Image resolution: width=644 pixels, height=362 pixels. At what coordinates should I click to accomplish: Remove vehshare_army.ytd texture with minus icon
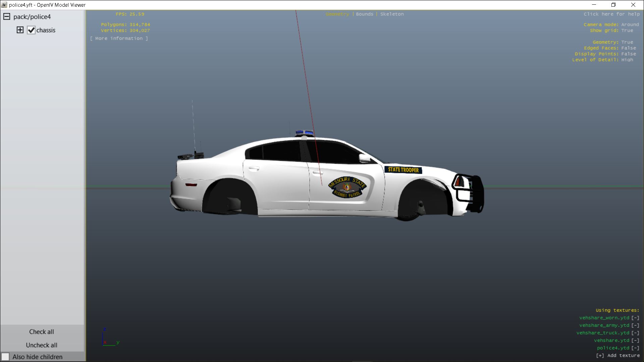click(x=635, y=325)
